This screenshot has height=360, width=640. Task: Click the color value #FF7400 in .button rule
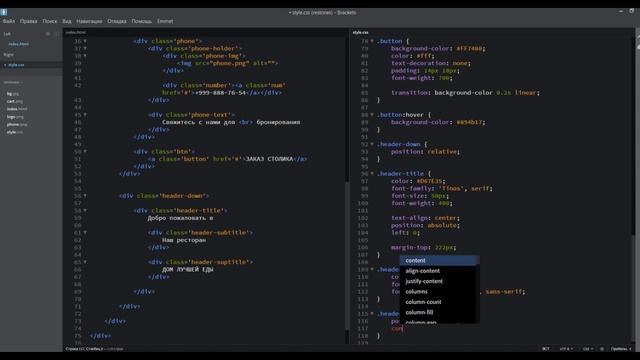click(469, 48)
